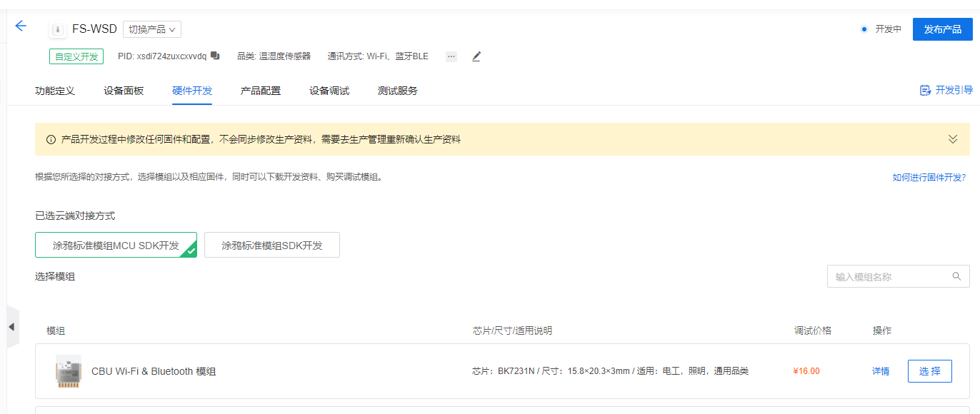Click the FS-WSD product thumbnail icon
Image resolution: width=980 pixels, height=414 pixels.
pos(57,29)
